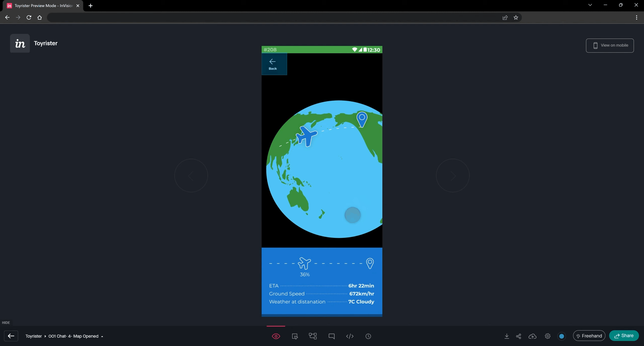Open Build mode hotspot icon
644x346 pixels.
(295, 336)
